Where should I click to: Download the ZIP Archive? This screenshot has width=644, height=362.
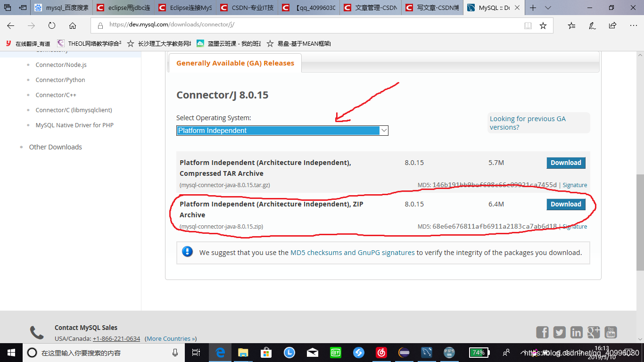566,204
